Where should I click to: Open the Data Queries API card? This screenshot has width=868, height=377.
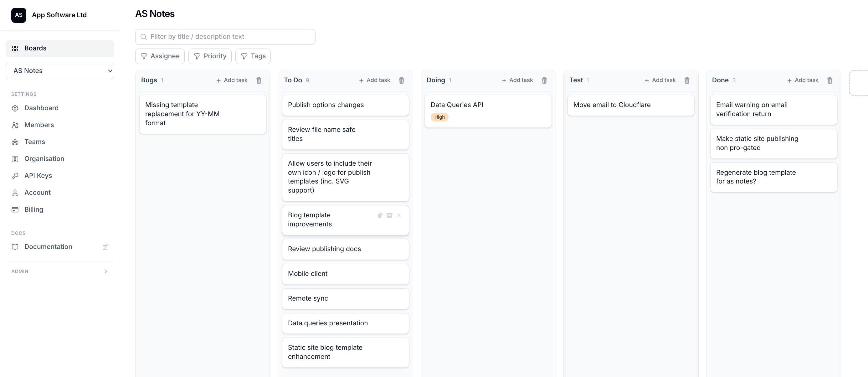tap(488, 111)
